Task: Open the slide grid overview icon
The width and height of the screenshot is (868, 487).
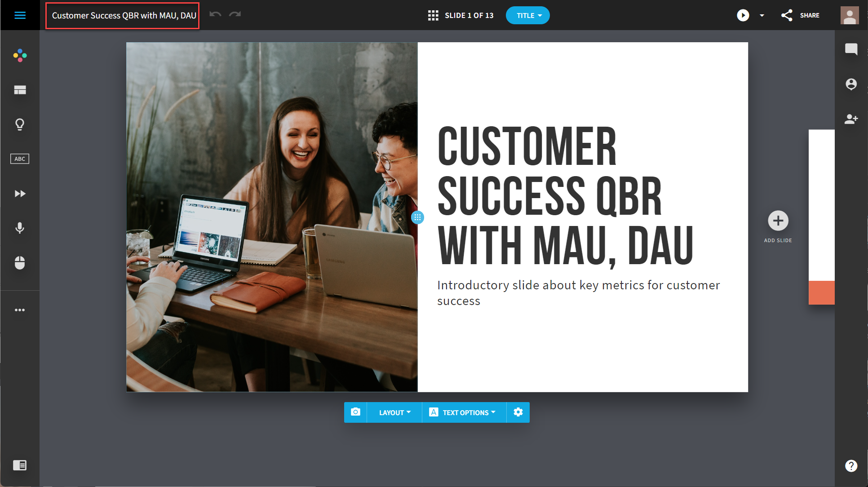Action: [x=433, y=15]
